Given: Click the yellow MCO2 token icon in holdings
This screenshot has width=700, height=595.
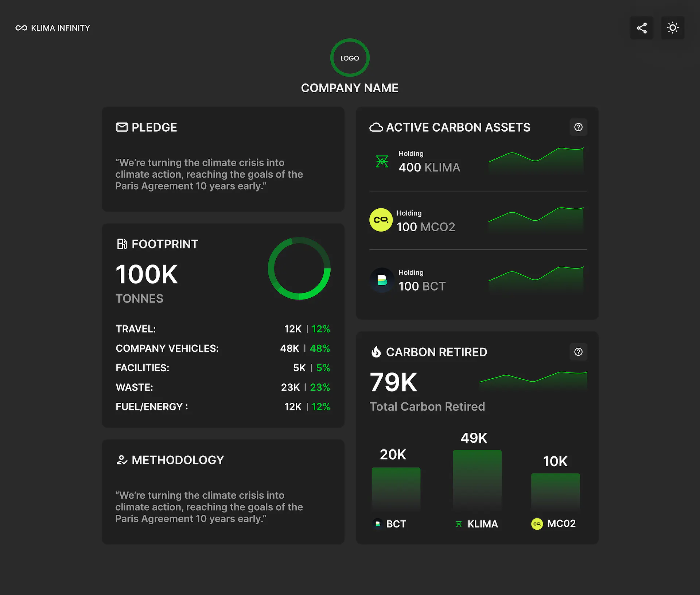Looking at the screenshot, I should click(x=381, y=220).
